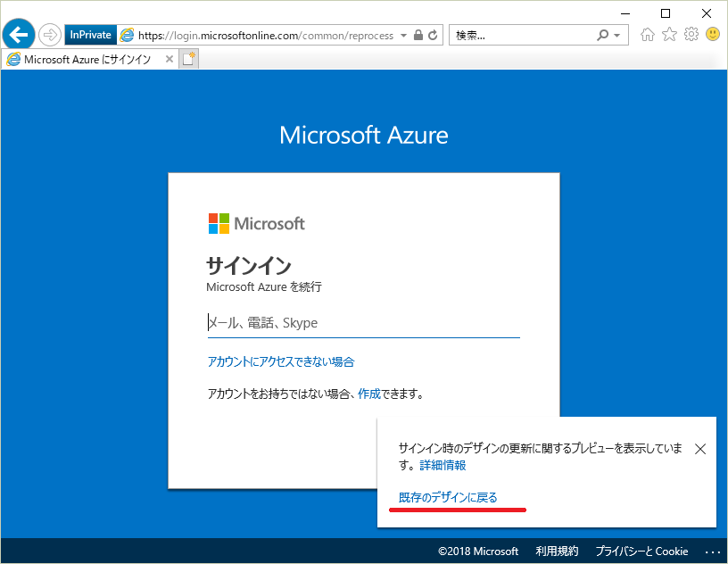
Task: Close the Microsoft Azure にサインイン tab
Action: coord(170,59)
